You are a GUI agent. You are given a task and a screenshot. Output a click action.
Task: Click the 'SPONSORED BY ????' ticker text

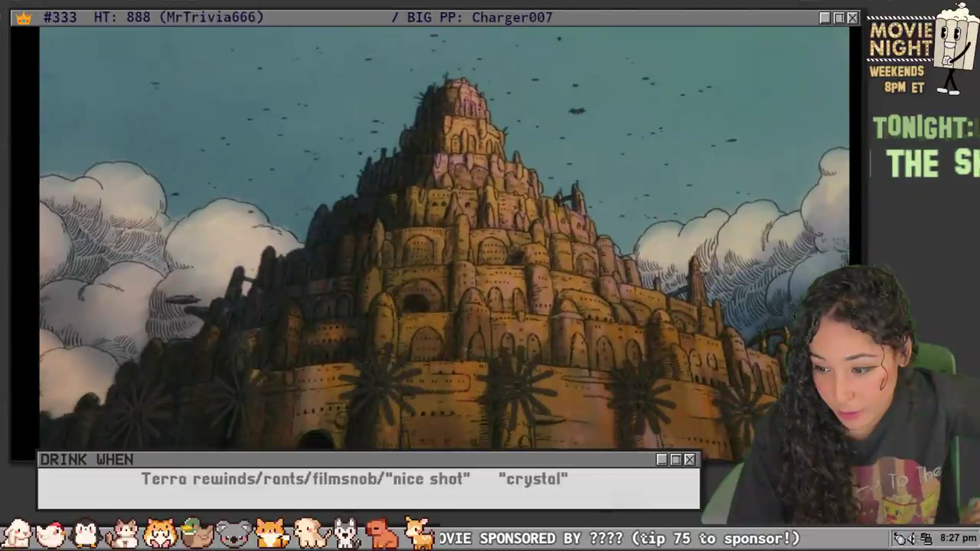point(551,538)
